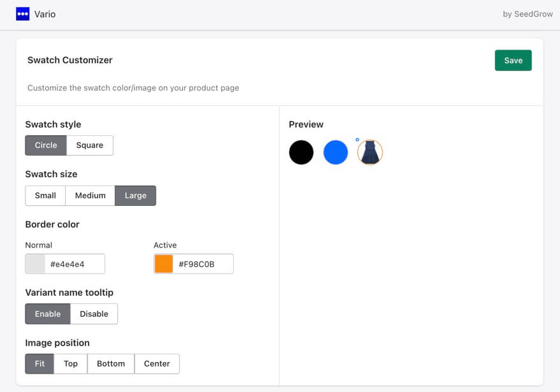The height and width of the screenshot is (392, 560).
Task: Click the Normal border hex field #e4e4e4
Action: point(75,264)
